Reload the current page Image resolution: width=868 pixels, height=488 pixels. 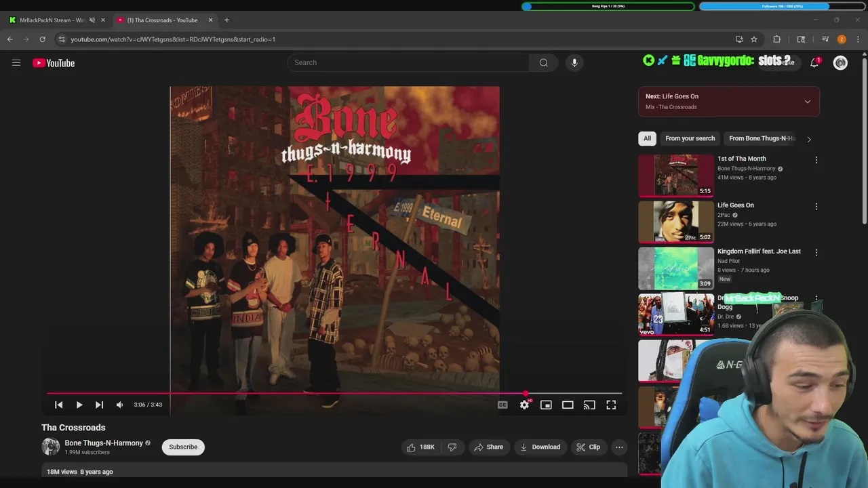click(42, 39)
